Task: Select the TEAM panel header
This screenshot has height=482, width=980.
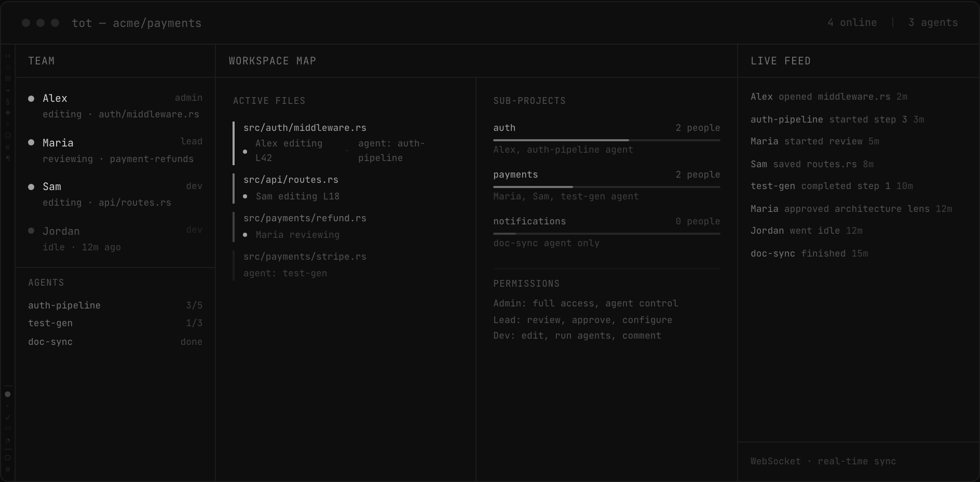Action: [42, 61]
